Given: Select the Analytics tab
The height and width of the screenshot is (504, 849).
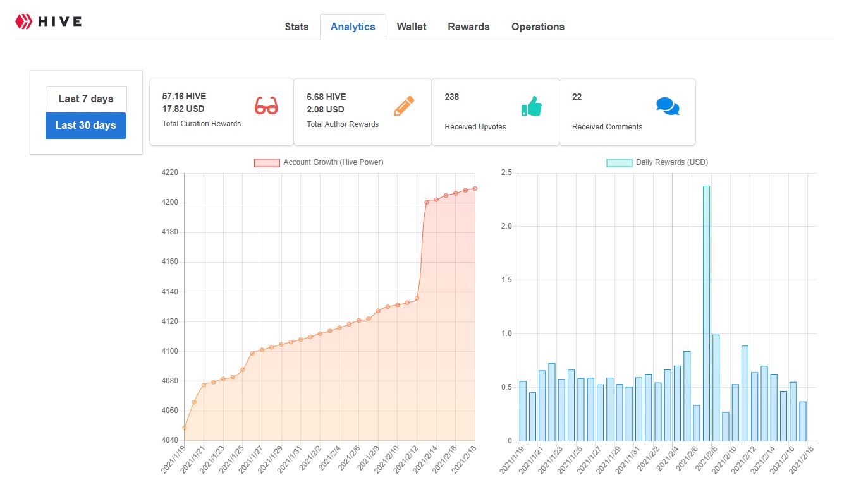Looking at the screenshot, I should coord(353,27).
